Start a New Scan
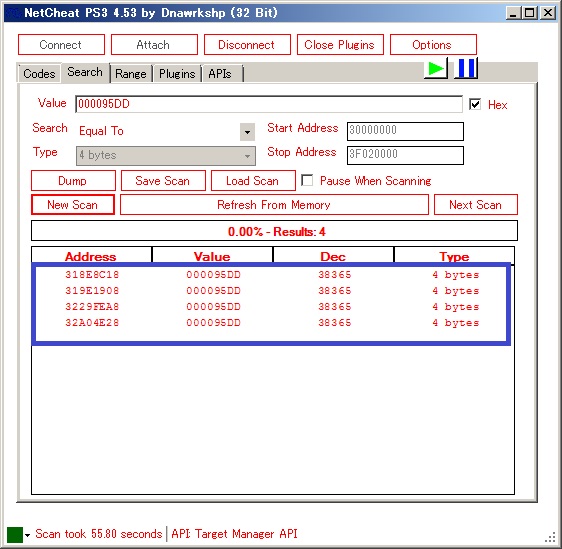This screenshot has height=549, width=562. coord(73,205)
